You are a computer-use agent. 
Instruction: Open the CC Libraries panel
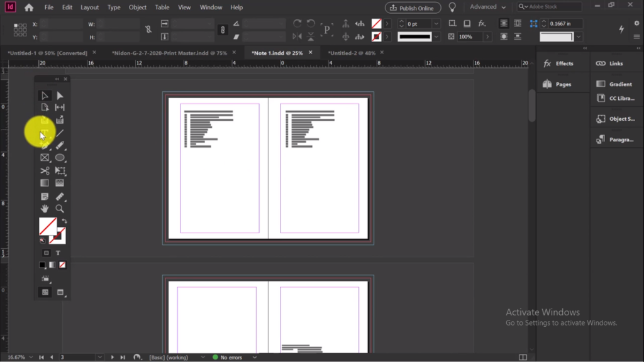click(x=615, y=99)
